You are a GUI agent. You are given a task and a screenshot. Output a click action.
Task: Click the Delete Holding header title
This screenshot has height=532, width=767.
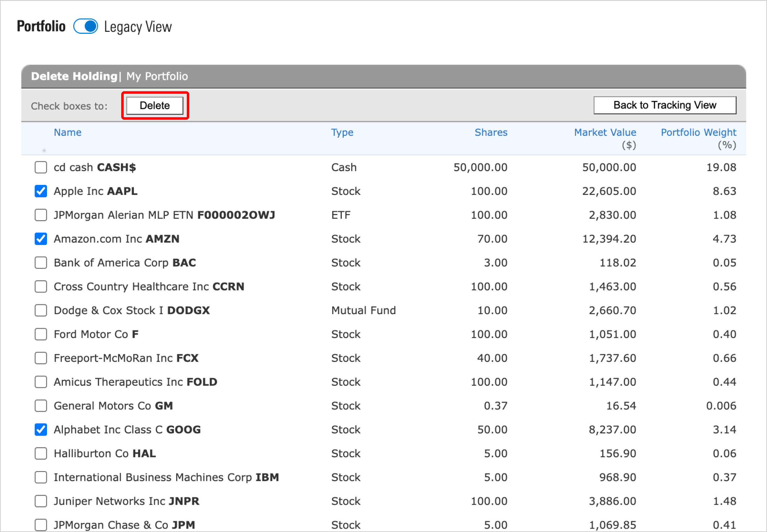(74, 76)
